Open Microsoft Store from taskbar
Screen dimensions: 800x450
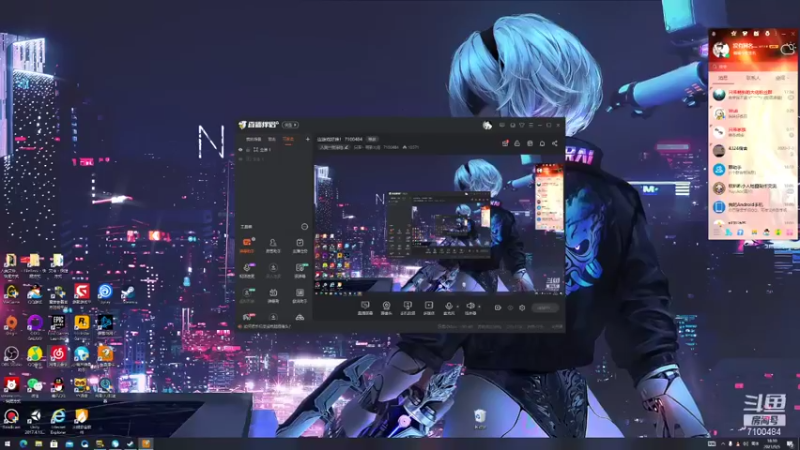(x=54, y=444)
